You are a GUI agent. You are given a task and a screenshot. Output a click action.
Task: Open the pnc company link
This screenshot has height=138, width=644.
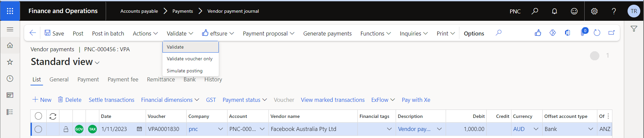coord(193,129)
